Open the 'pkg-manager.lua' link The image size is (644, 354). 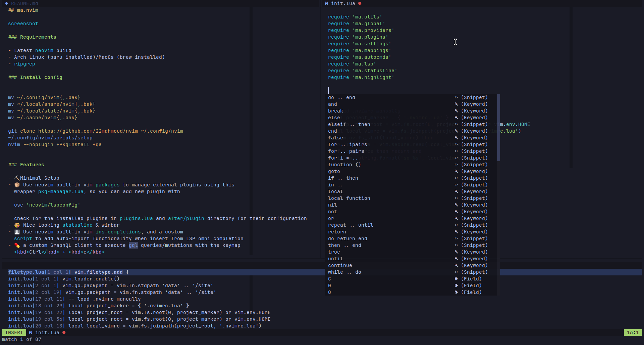click(61, 191)
